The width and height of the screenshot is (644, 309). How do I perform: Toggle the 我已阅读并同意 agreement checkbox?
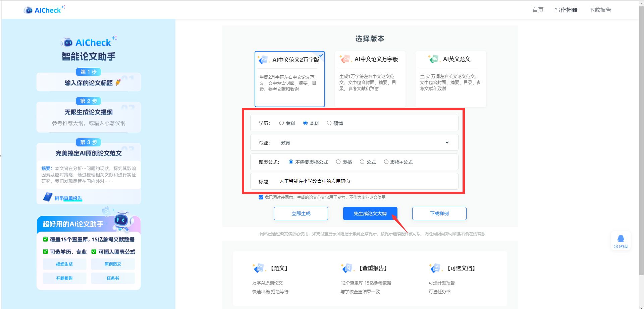click(261, 197)
